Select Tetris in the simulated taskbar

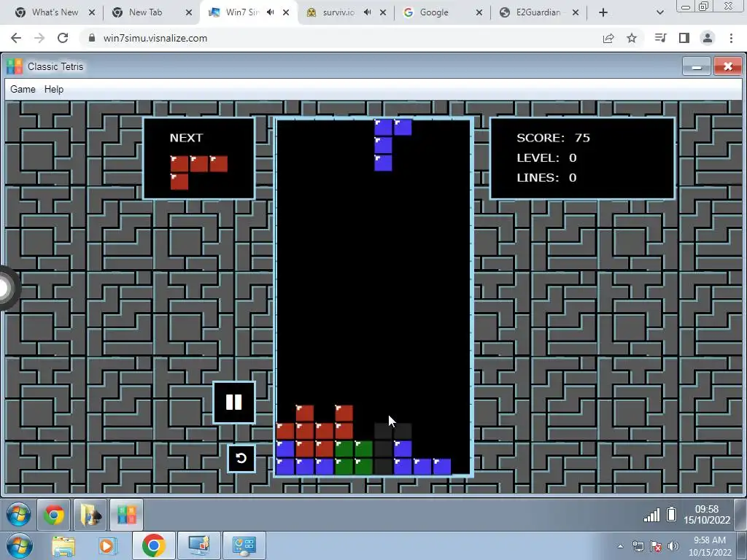pyautogui.click(x=127, y=515)
